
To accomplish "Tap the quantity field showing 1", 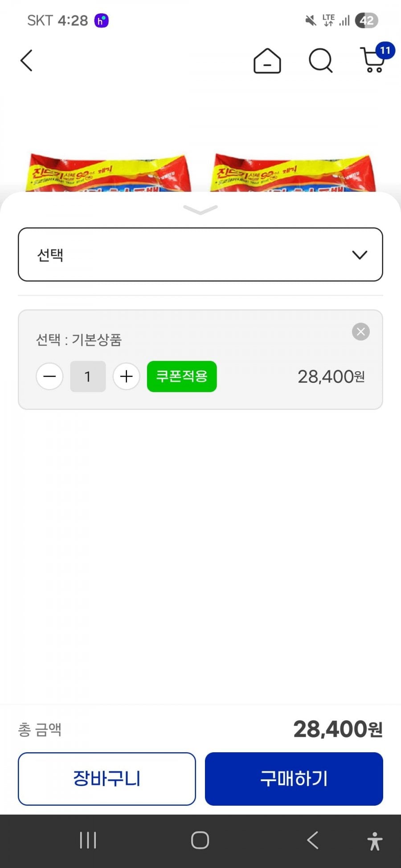I will point(88,377).
